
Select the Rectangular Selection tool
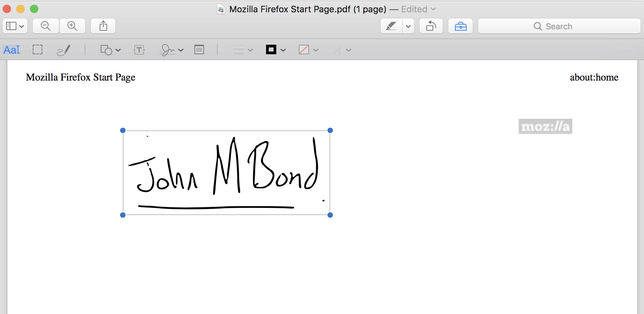point(38,50)
